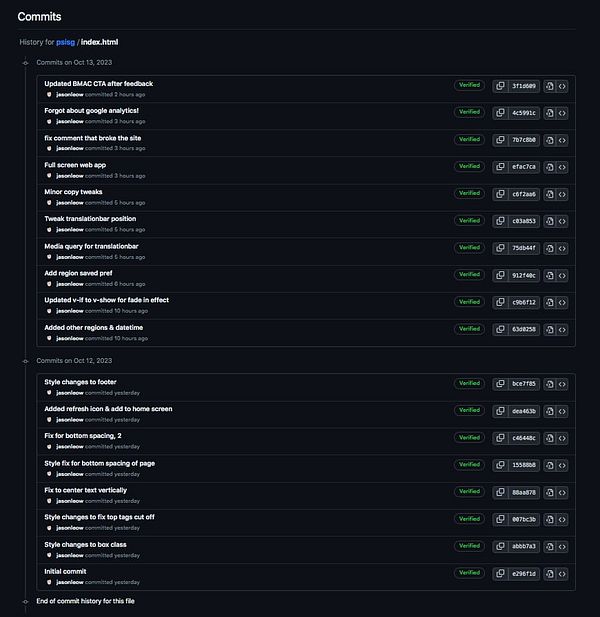This screenshot has height=617, width=600.
Task: Browse repository at commit c6f2aa6
Action: 563,194
